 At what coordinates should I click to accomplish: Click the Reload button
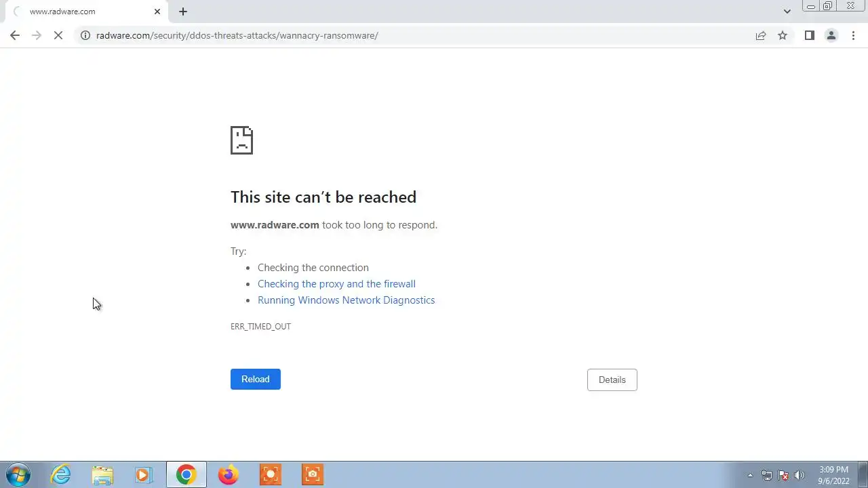point(256,379)
